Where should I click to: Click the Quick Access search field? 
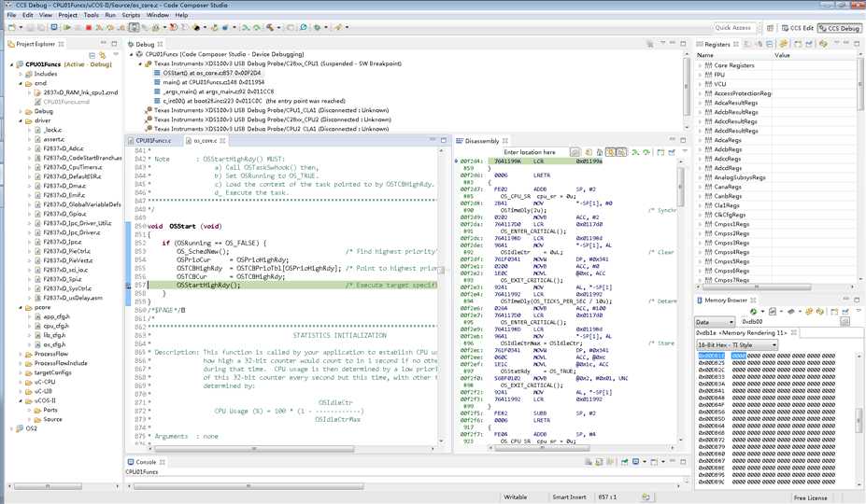[x=733, y=28]
